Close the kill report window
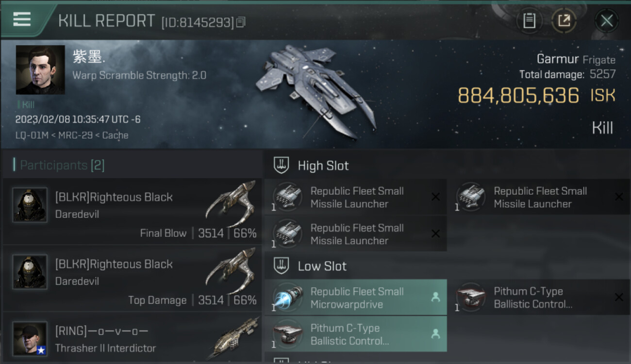This screenshot has width=631, height=364. coord(606,21)
